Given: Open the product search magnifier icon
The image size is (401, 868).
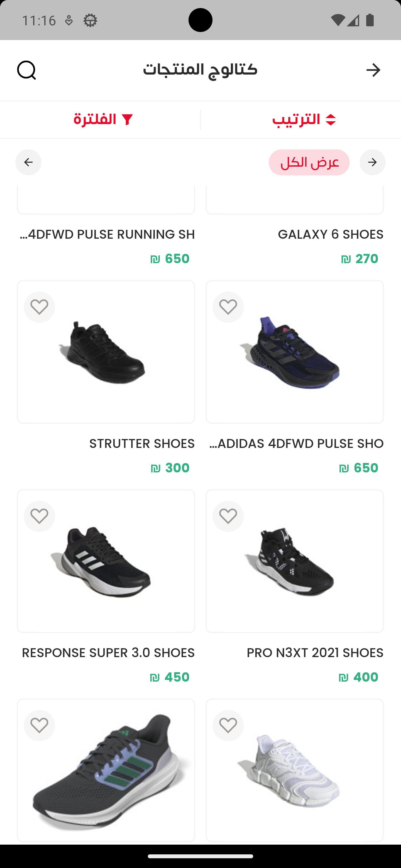Looking at the screenshot, I should [27, 70].
